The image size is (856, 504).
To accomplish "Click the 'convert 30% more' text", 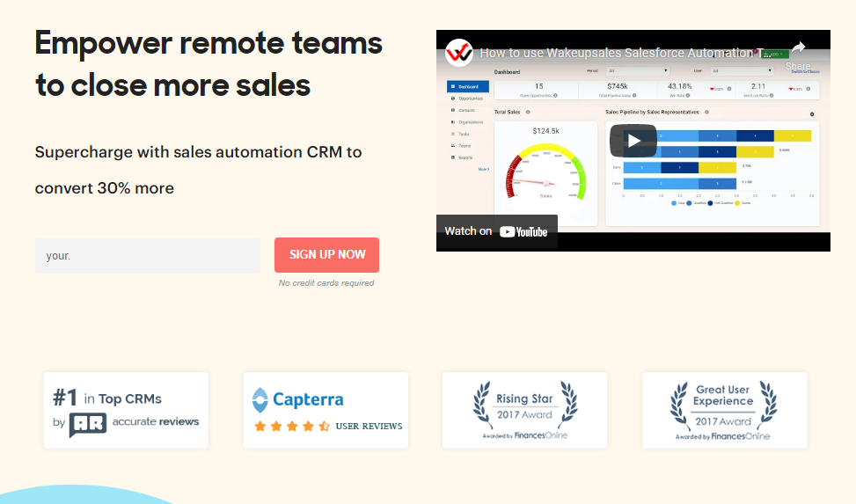I will 105,188.
